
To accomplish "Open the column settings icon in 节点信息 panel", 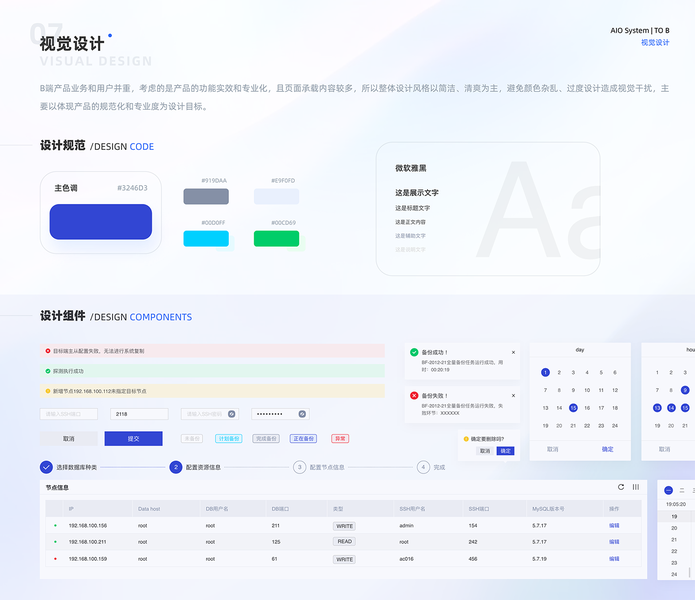I will 636,487.
